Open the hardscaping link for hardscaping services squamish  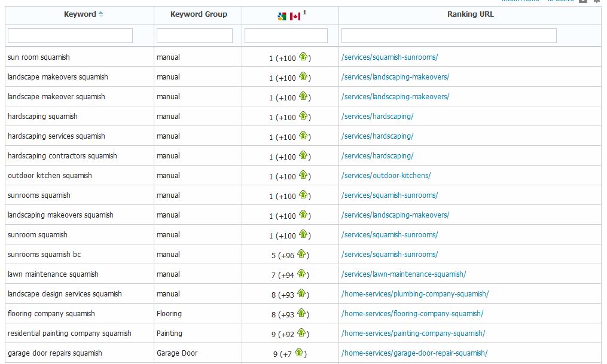coord(377,136)
